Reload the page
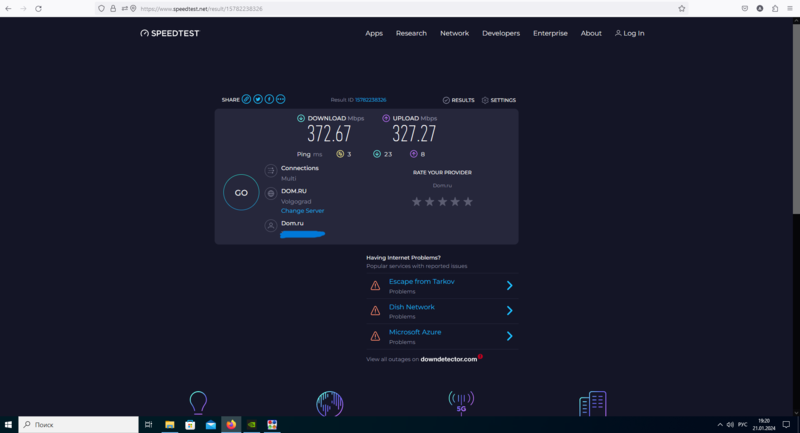Image resolution: width=800 pixels, height=433 pixels. click(x=38, y=9)
